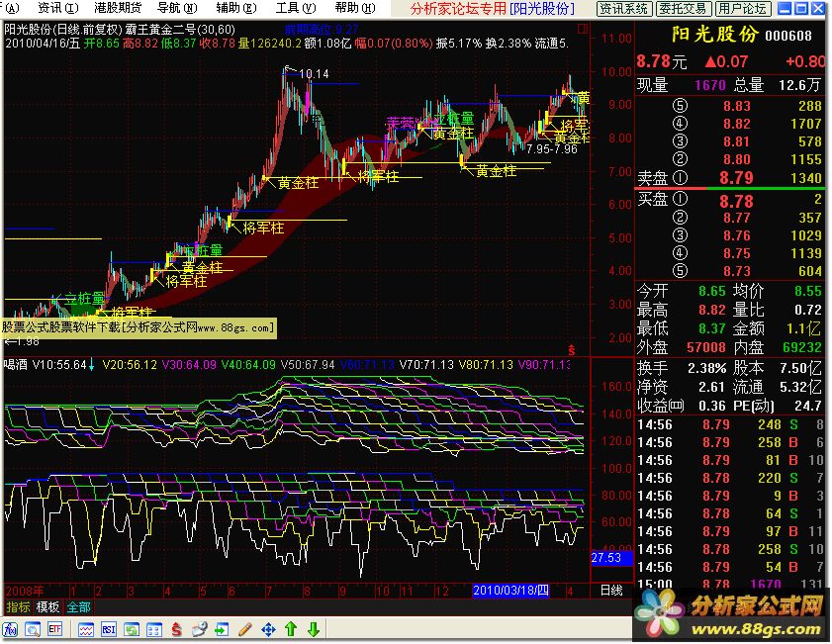Click the small red S marker on chart
Image resolution: width=832 pixels, height=644 pixels.
[x=572, y=350]
